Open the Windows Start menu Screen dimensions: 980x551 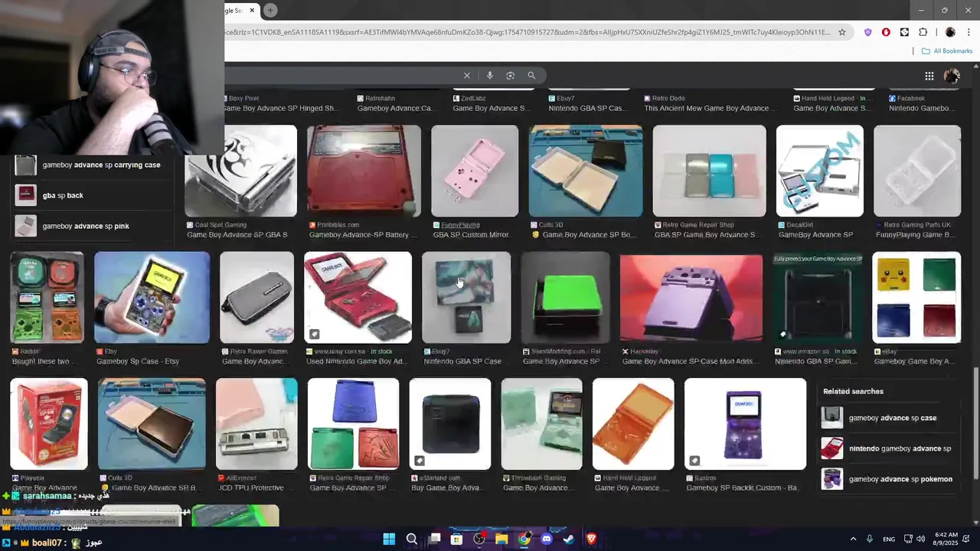pos(389,539)
